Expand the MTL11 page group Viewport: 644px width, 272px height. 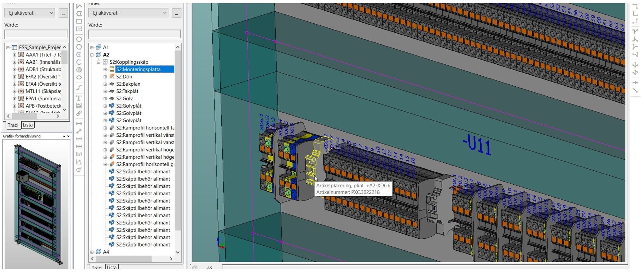14,91
